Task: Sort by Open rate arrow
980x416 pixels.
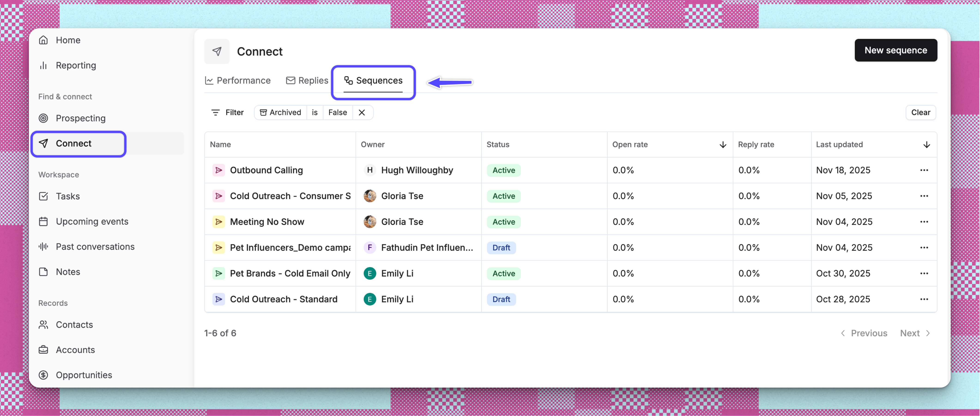Action: click(723, 145)
